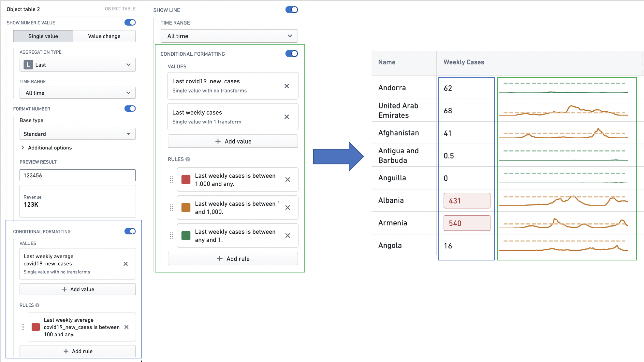Select Value change tab

pos(104,36)
